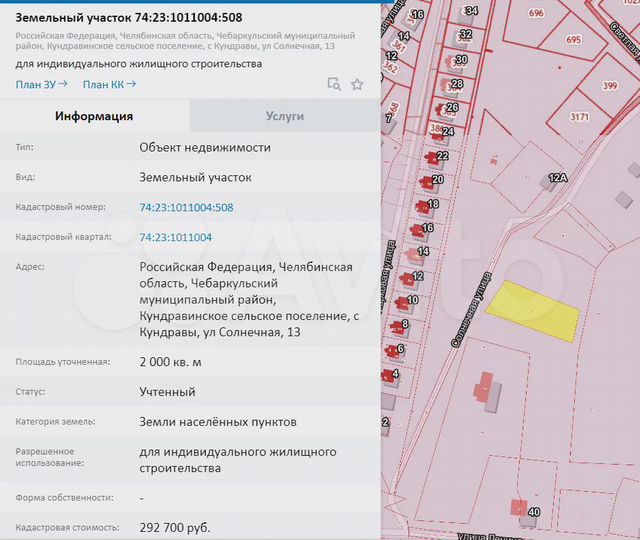Open cadastral quarter 74:23:1011004 link
Viewport: 640px width, 540px height.
click(176, 238)
